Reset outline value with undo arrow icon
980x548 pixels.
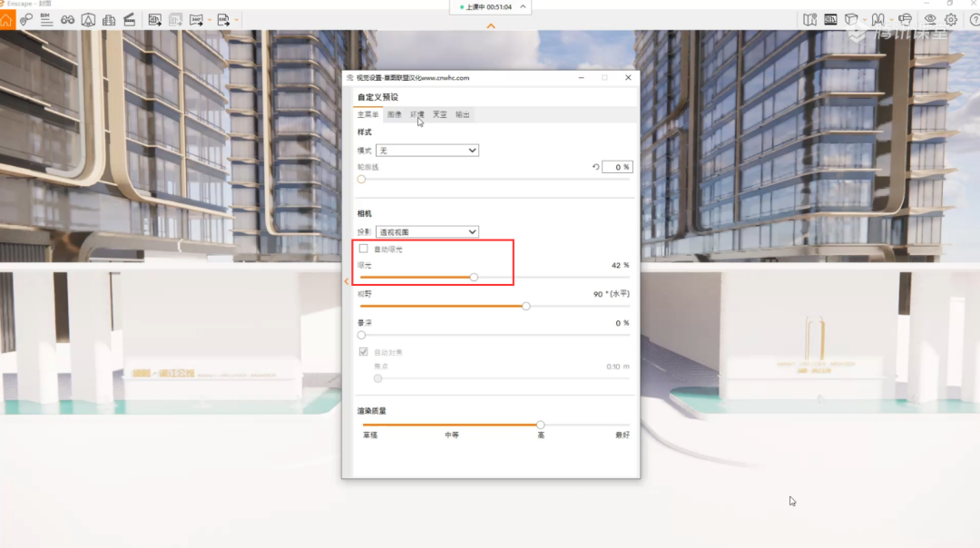coord(595,167)
